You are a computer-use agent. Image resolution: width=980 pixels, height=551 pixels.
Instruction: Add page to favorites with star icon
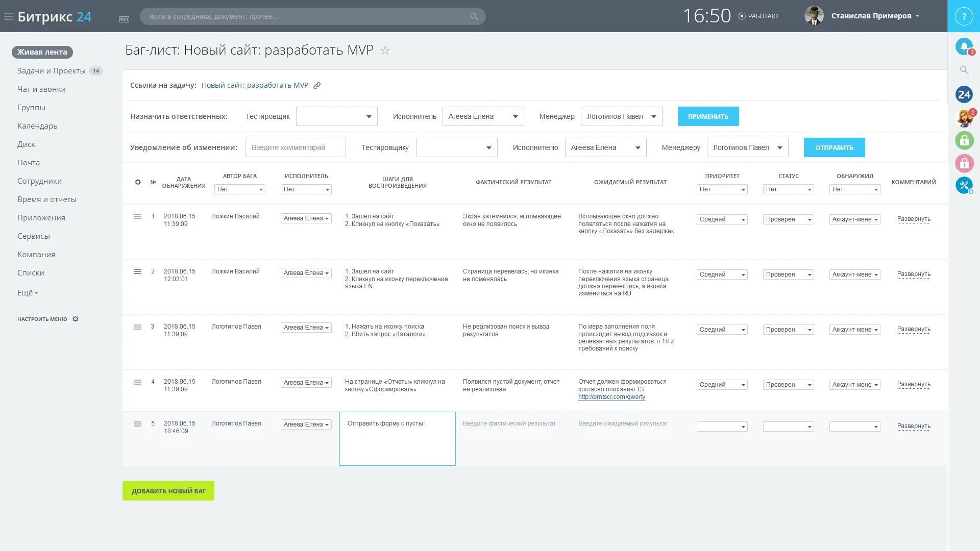coord(385,51)
